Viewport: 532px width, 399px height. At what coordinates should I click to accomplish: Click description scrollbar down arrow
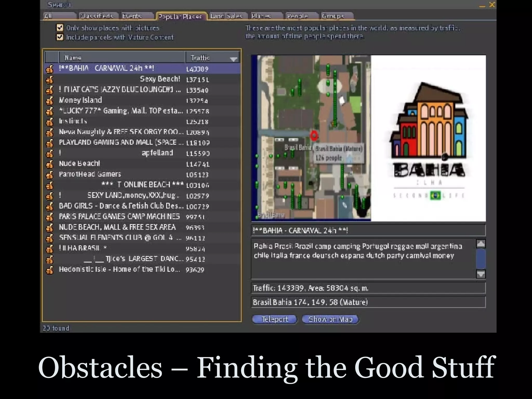[481, 274]
